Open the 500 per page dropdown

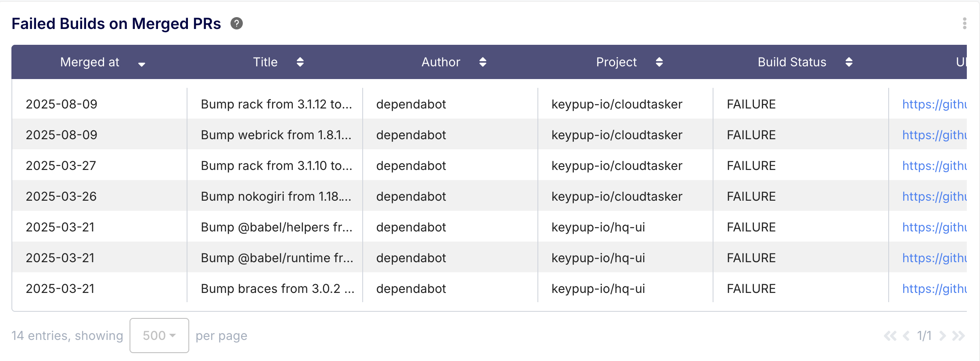pyautogui.click(x=159, y=336)
